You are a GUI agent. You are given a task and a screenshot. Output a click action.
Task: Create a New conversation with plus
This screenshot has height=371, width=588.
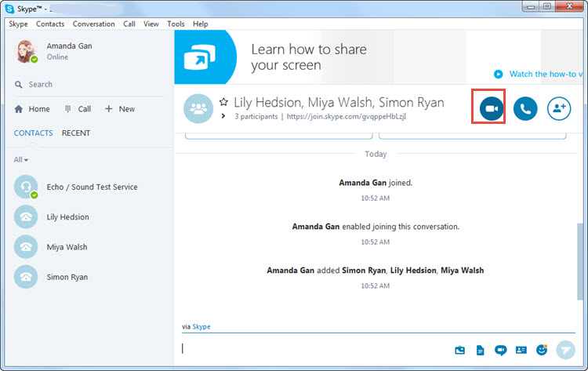pos(120,109)
